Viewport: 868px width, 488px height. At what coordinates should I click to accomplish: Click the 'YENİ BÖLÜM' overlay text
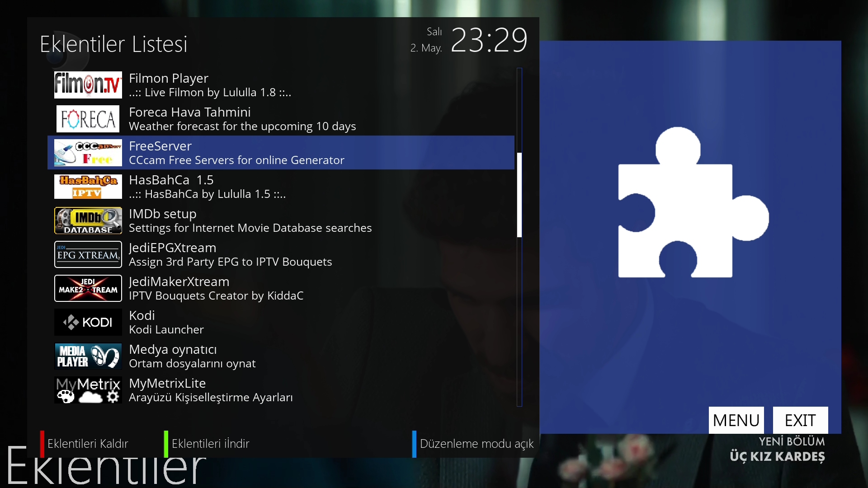tap(792, 441)
